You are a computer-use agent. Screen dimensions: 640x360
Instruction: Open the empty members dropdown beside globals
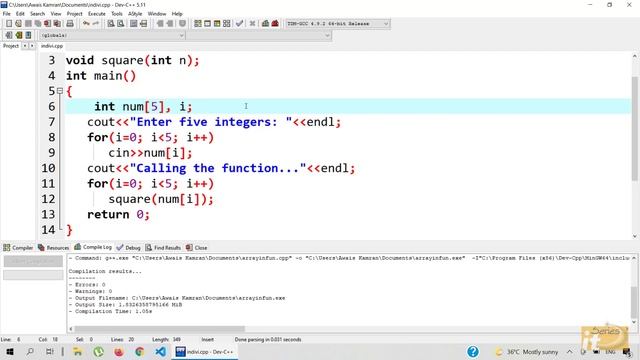coord(259,36)
